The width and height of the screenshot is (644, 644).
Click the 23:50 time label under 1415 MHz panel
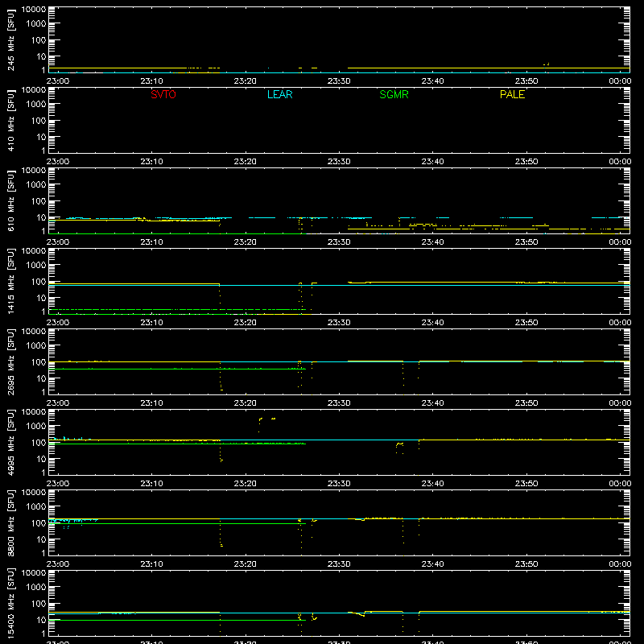526,323
